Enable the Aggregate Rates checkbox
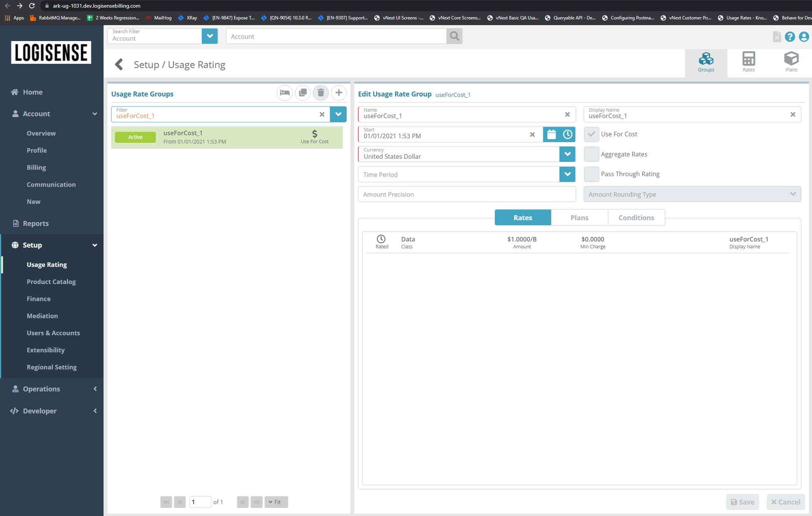Viewport: 812px width, 516px height. 591,154
